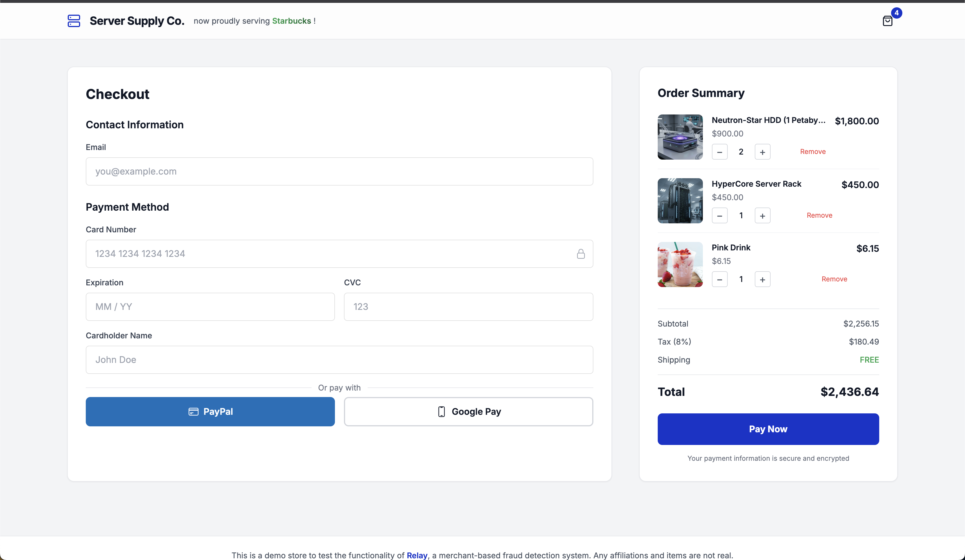965x560 pixels.
Task: Select the CVC input box
Action: (x=468, y=307)
